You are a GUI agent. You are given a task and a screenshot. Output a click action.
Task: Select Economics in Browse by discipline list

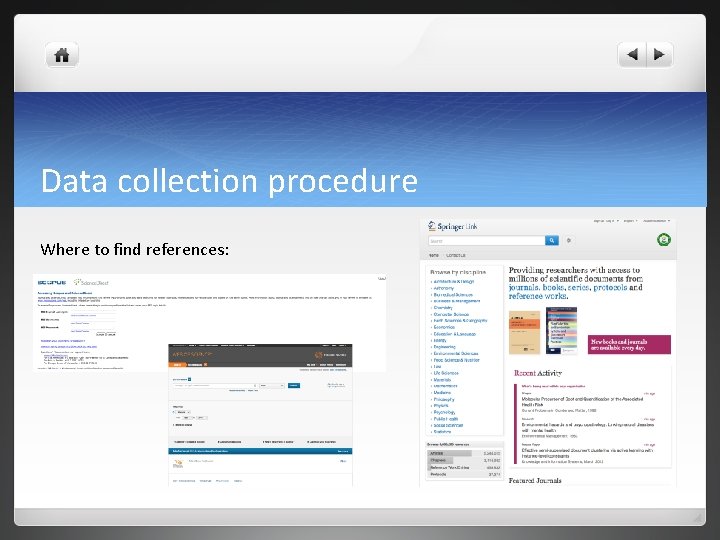click(x=444, y=327)
